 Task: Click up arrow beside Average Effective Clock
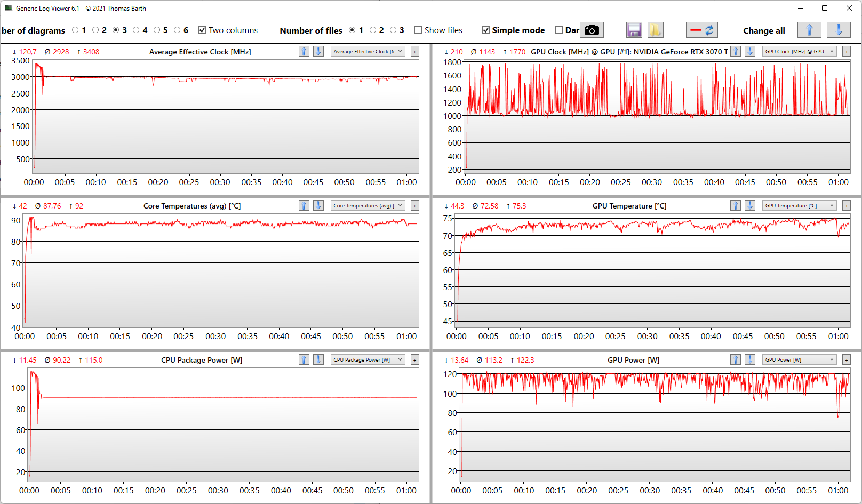coord(304,51)
